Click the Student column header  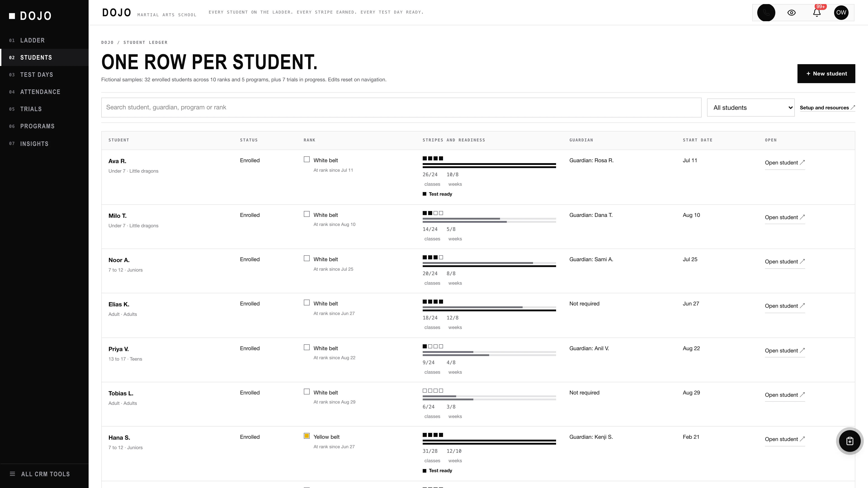tap(119, 140)
